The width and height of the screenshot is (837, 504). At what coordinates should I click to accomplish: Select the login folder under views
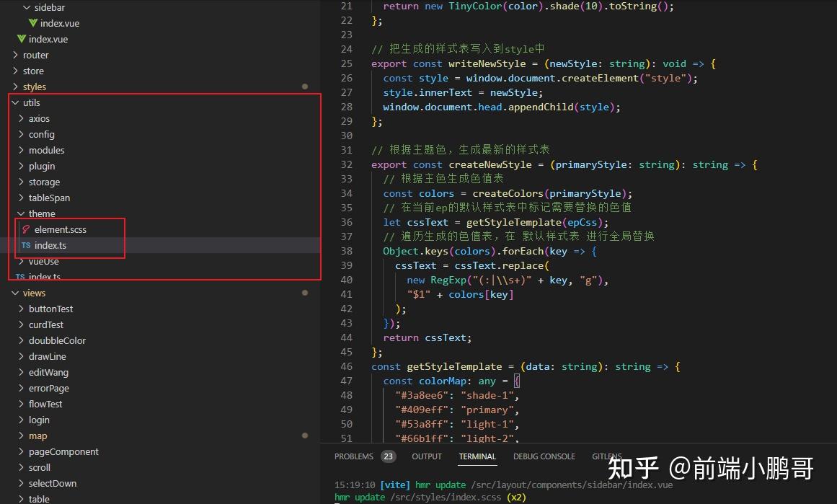click(38, 420)
